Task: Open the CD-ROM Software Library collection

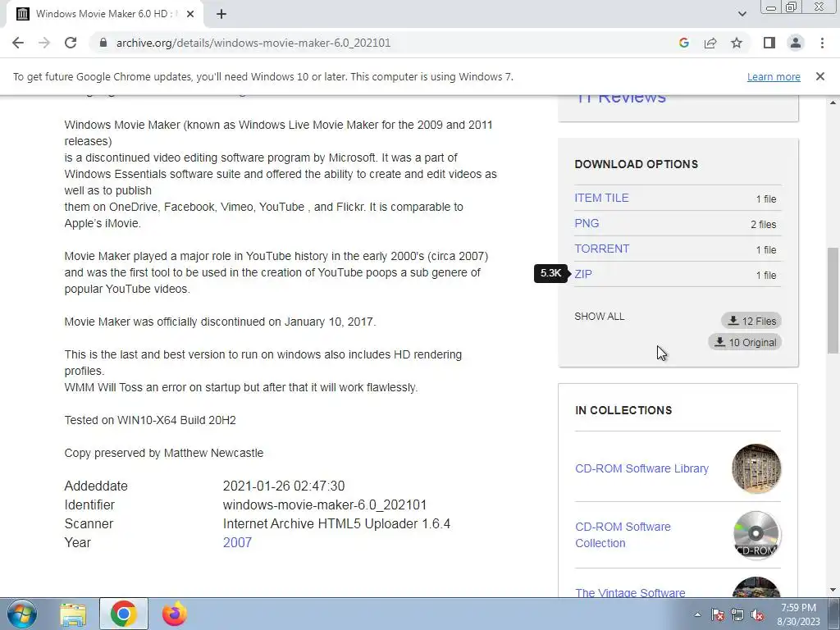Action: 641,468
